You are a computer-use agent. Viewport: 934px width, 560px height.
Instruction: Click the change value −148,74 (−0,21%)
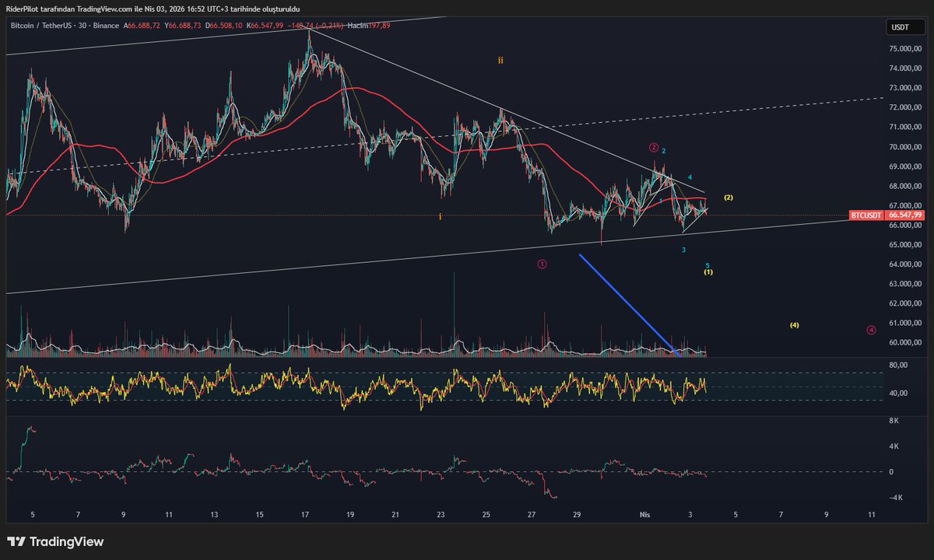[x=317, y=26]
